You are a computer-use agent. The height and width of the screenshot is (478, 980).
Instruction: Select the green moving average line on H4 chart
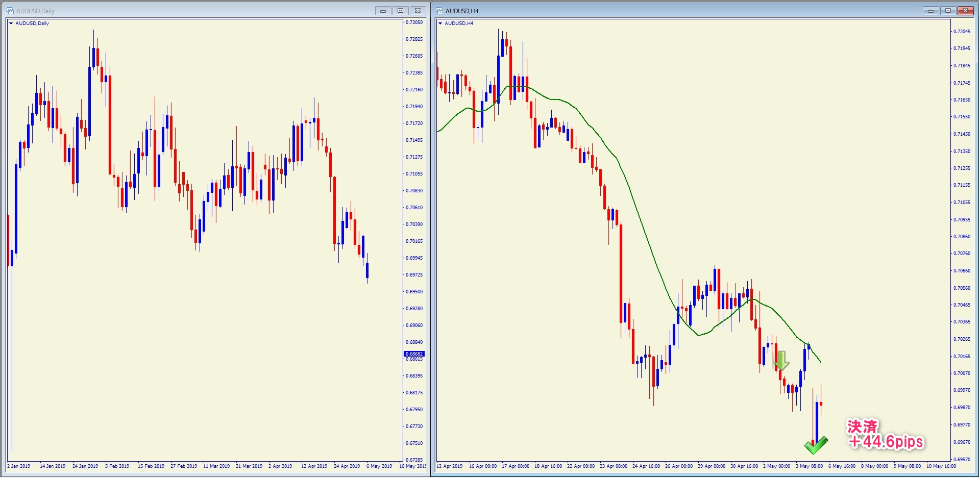coord(642,224)
